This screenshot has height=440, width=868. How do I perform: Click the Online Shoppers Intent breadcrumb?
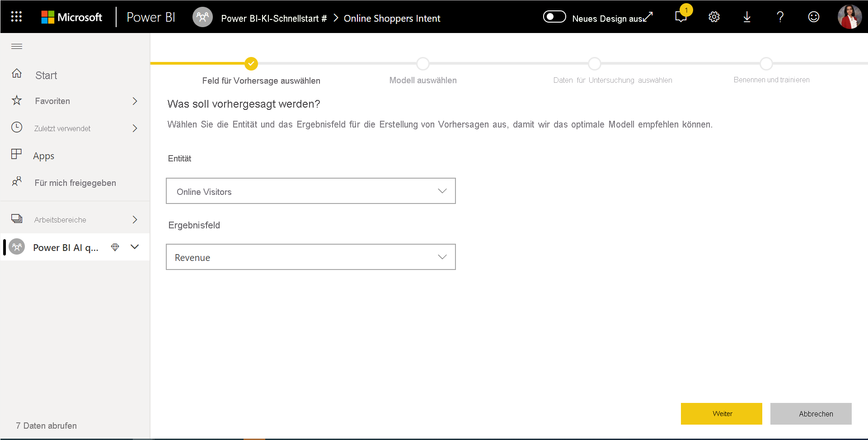[392, 19]
